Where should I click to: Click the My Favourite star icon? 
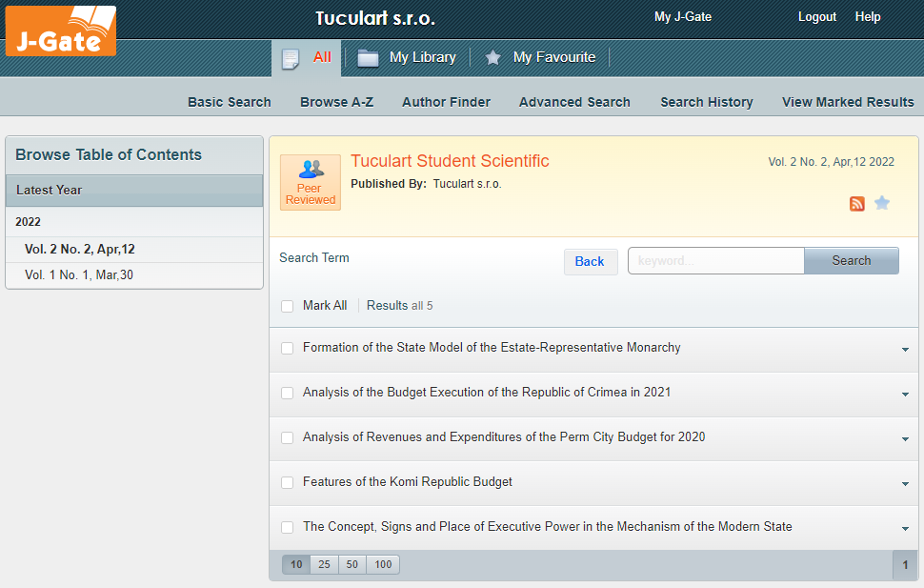[x=492, y=58]
